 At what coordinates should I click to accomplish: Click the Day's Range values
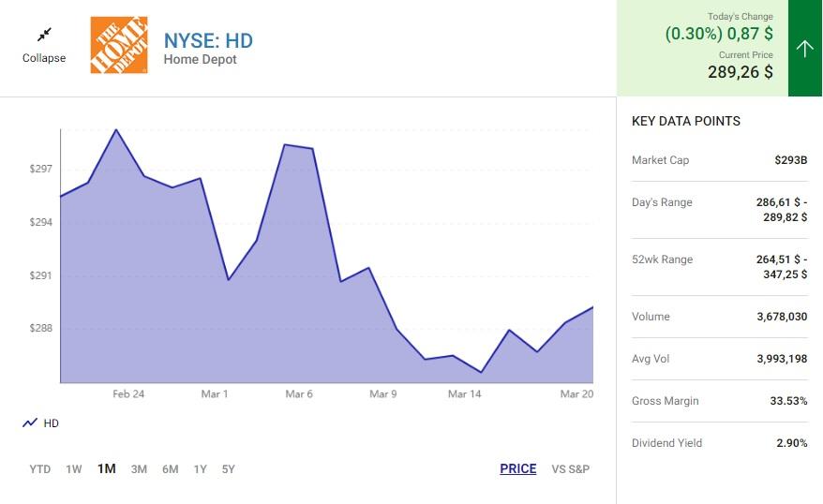point(782,210)
